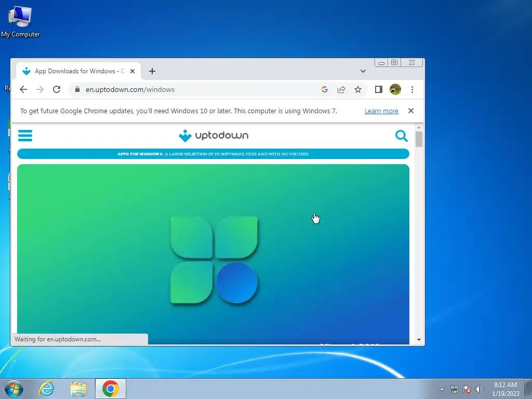Launch Internet Explorer from the taskbar
The image size is (532, 399).
tap(46, 389)
